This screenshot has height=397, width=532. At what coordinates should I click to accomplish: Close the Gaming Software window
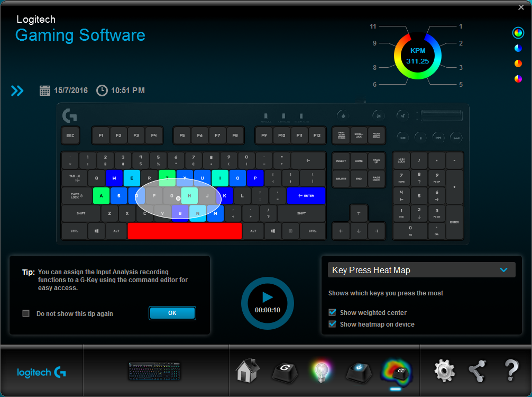pyautogui.click(x=521, y=7)
